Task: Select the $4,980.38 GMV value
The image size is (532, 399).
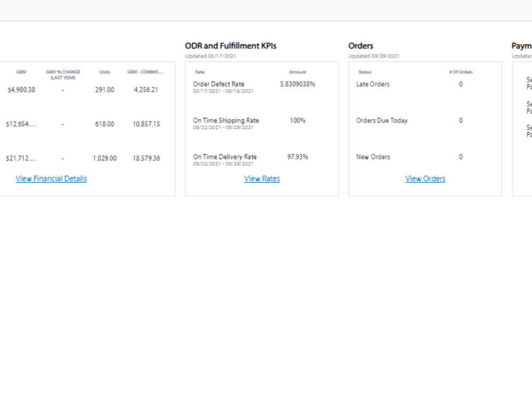Action: coord(21,89)
